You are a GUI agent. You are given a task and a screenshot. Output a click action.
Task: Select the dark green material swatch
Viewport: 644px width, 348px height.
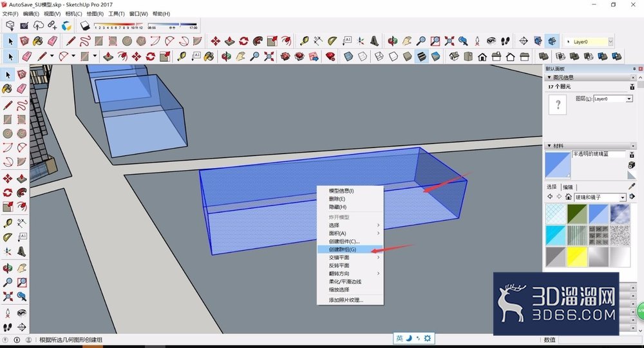pos(576,214)
